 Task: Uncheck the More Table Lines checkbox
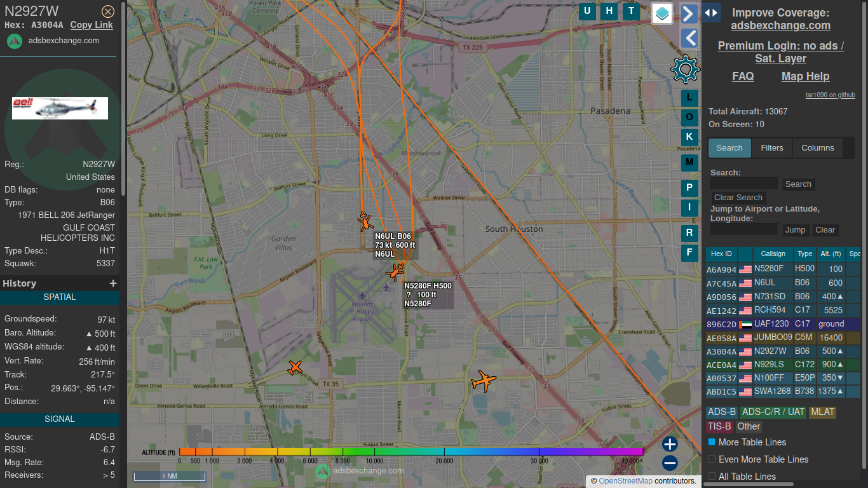click(712, 442)
